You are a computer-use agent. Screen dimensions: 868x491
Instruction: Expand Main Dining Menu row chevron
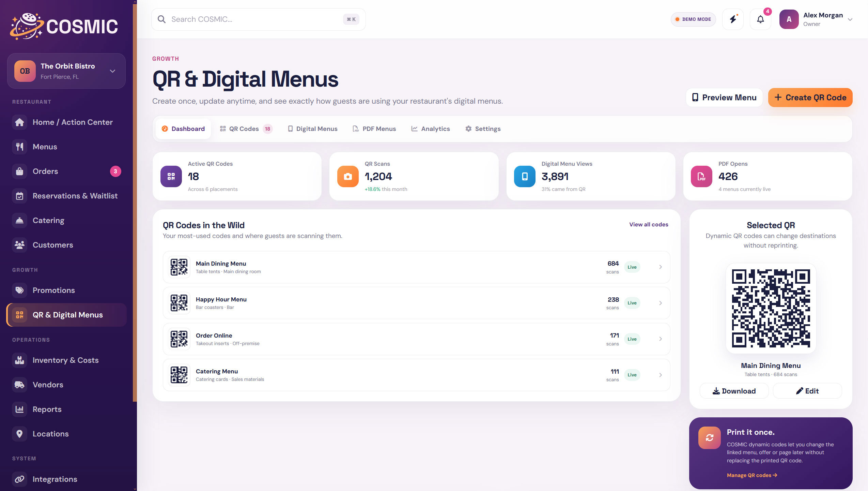coord(661,267)
